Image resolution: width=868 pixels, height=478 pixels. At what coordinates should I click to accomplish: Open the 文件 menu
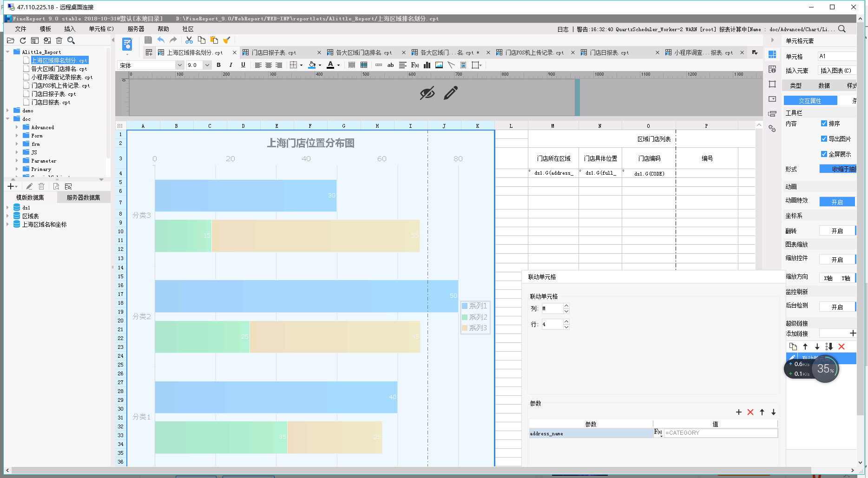pos(20,29)
